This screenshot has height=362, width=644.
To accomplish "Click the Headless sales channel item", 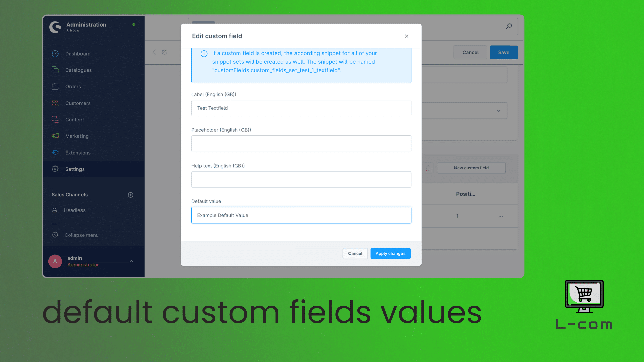I will coord(75,210).
